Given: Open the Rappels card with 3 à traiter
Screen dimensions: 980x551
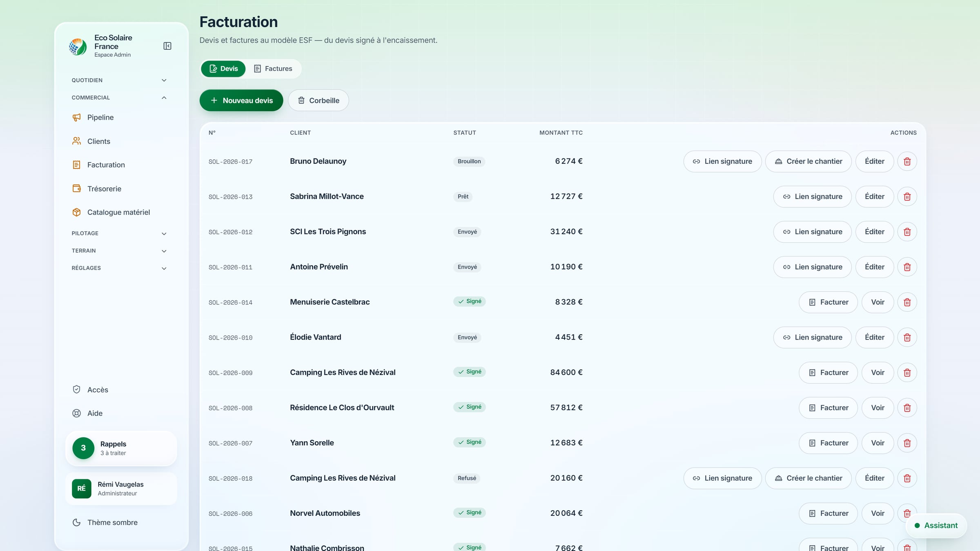Looking at the screenshot, I should click(121, 448).
